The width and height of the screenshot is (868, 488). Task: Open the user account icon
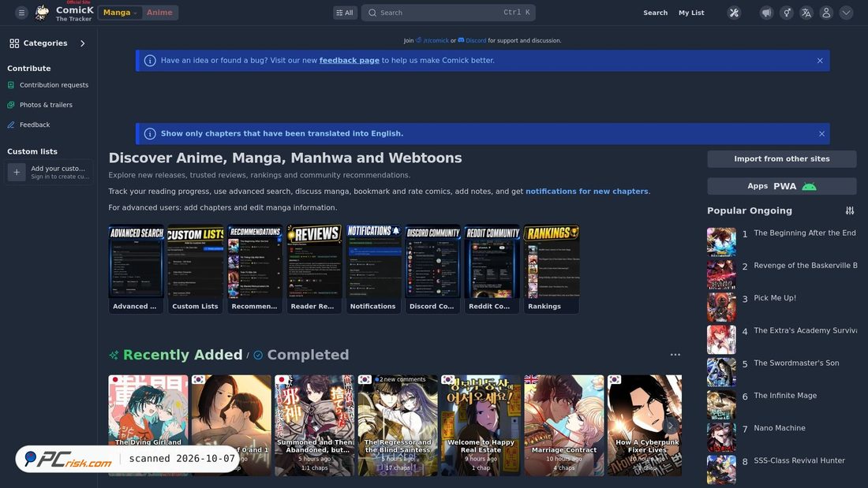826,13
